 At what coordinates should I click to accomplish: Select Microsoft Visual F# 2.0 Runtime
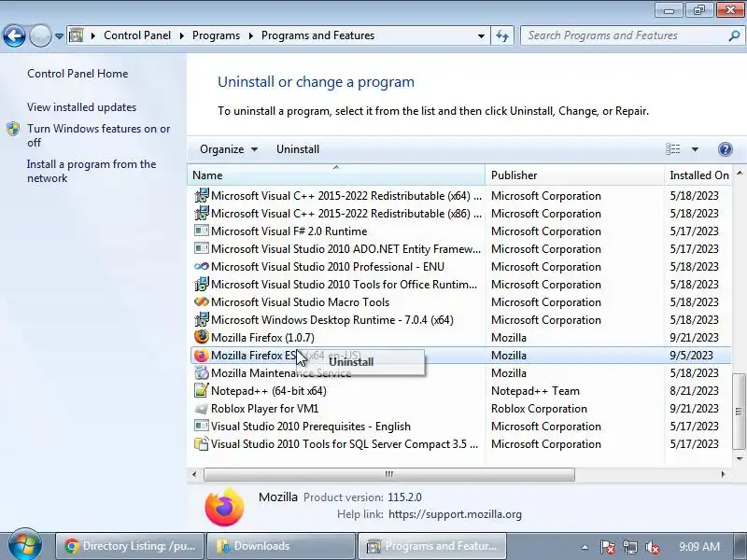pyautogui.click(x=289, y=231)
